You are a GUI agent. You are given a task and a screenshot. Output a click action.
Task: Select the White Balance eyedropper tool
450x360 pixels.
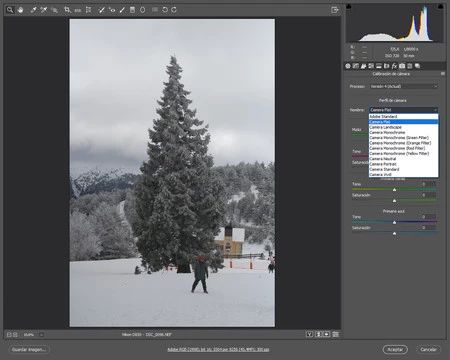[x=33, y=10]
